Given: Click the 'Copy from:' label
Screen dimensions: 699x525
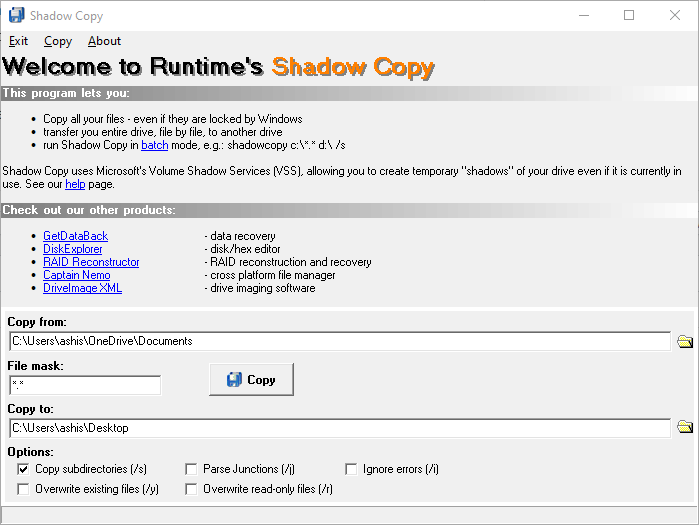Looking at the screenshot, I should pos(37,322).
